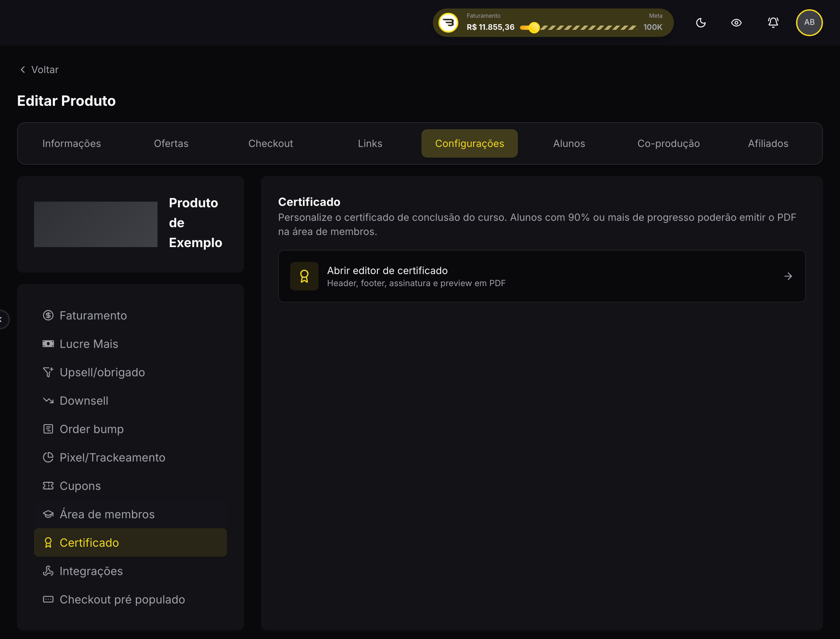Click the Upsell/obrigado funnel icon
The height and width of the screenshot is (639, 840).
48,372
